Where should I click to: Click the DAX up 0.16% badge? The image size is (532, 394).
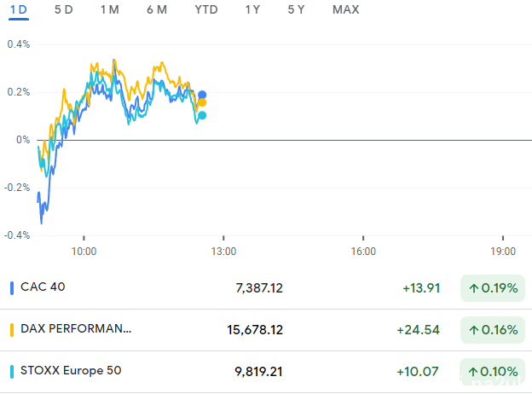pos(490,330)
